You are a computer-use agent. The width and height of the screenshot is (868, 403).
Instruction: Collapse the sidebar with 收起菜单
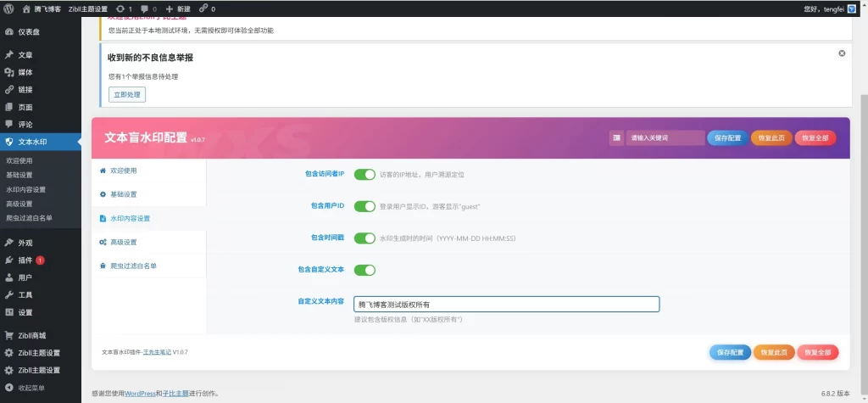[x=31, y=388]
